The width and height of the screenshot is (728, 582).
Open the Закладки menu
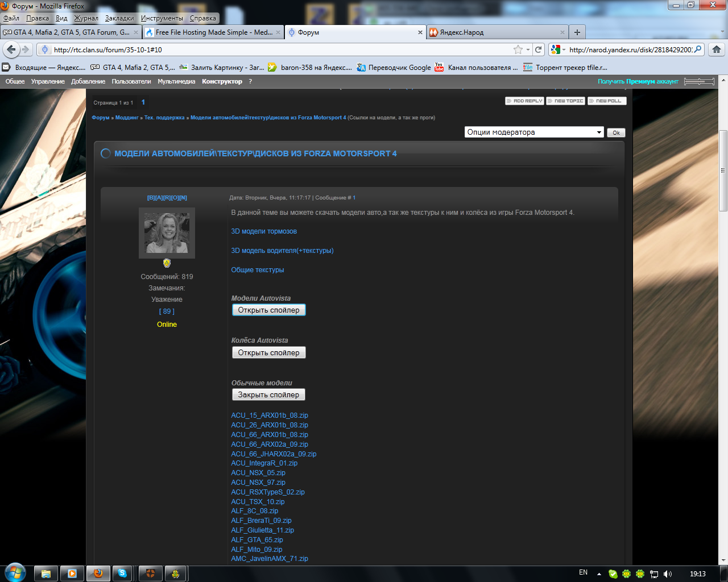coord(119,18)
